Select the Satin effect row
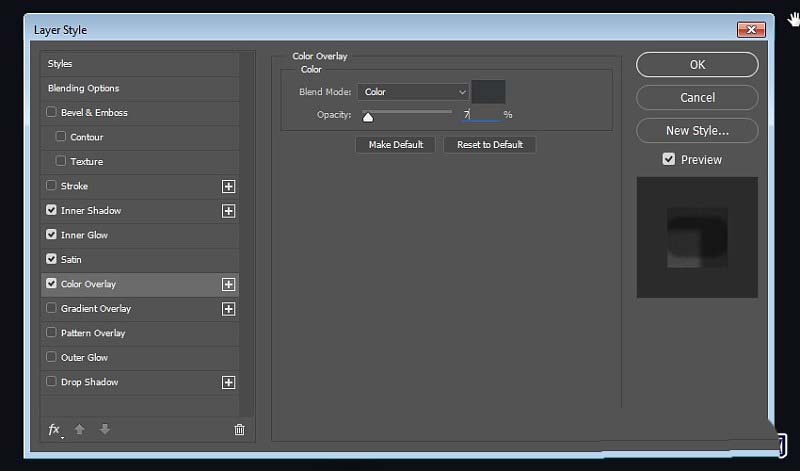 coord(139,260)
